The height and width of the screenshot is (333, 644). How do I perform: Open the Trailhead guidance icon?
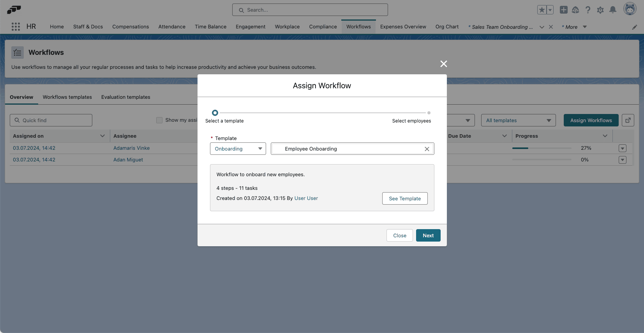[x=575, y=10]
